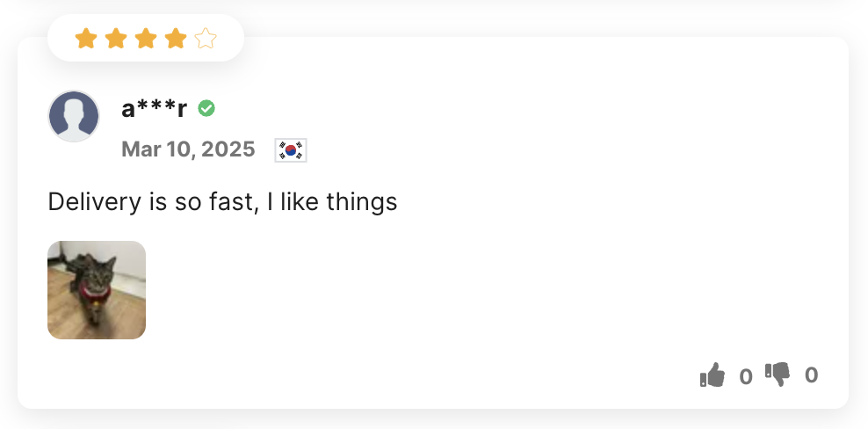Click the first gold star
The width and height of the screenshot is (868, 429).
coord(86,39)
